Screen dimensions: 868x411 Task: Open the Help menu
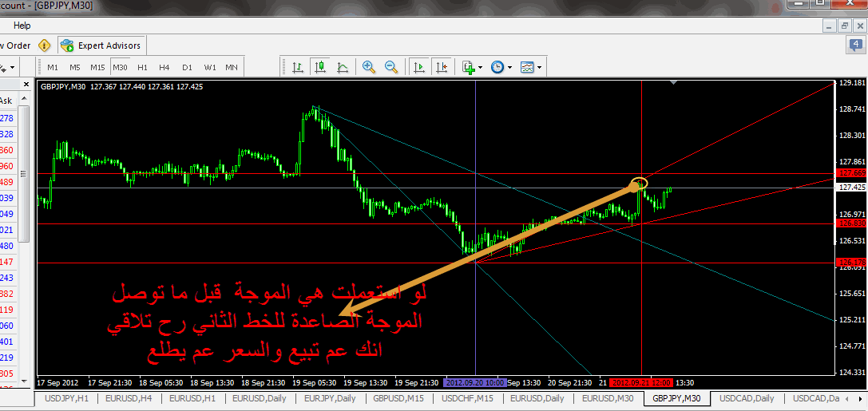click(22, 26)
